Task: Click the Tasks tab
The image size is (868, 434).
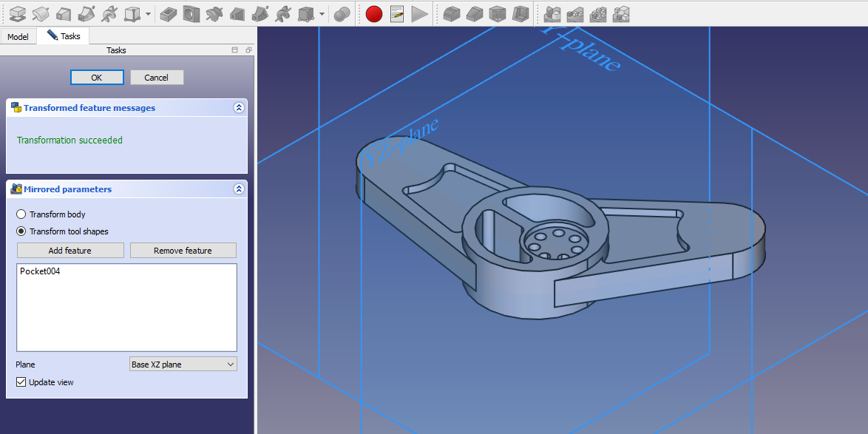Action: [x=64, y=36]
